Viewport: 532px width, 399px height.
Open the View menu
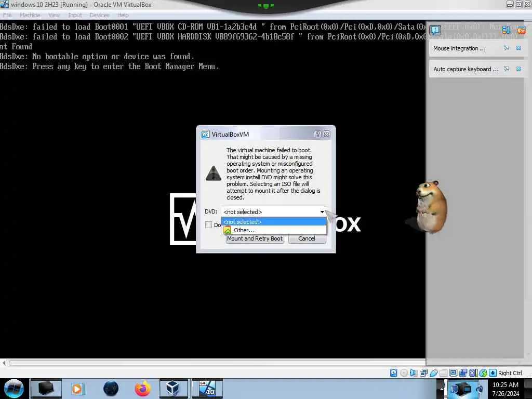[54, 15]
